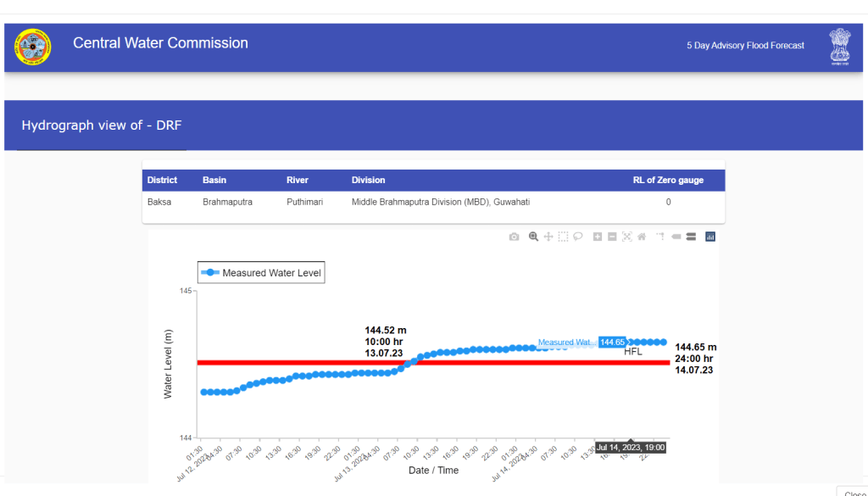This screenshot has width=868, height=496.
Task: Open the Plotly logo link in chart toolbar
Action: pos(710,237)
